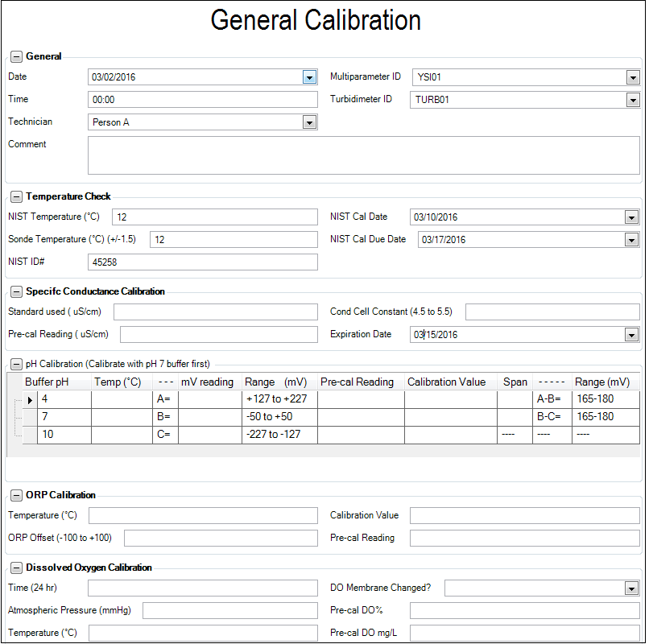Collapse the Dissolved Oxygen Calibration section
649x644 pixels.
coord(16,568)
